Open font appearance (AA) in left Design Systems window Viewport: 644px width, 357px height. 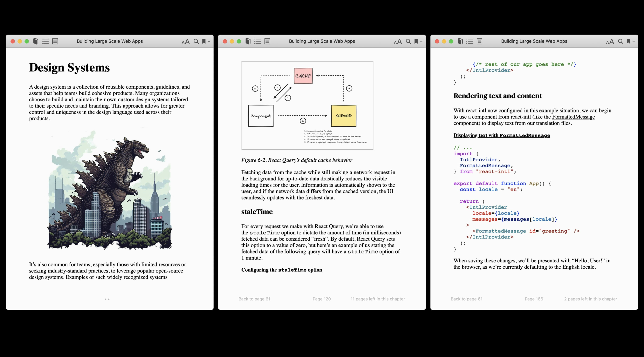point(186,42)
